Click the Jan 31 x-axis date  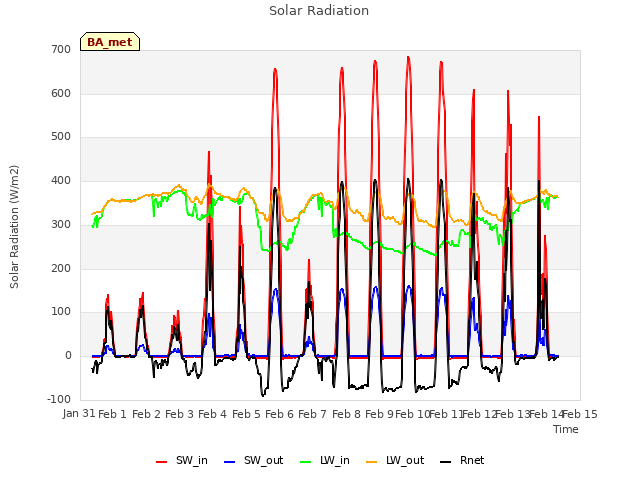(x=79, y=413)
